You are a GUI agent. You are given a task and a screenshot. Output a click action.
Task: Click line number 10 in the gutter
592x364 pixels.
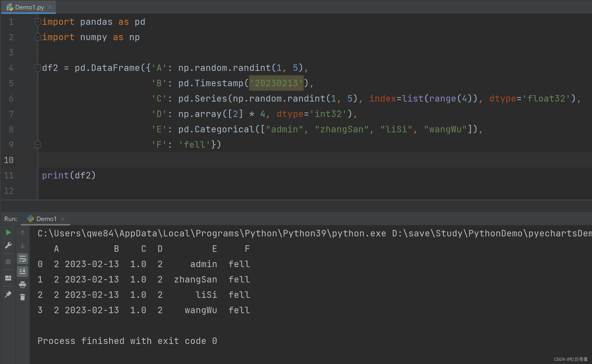tap(9, 160)
